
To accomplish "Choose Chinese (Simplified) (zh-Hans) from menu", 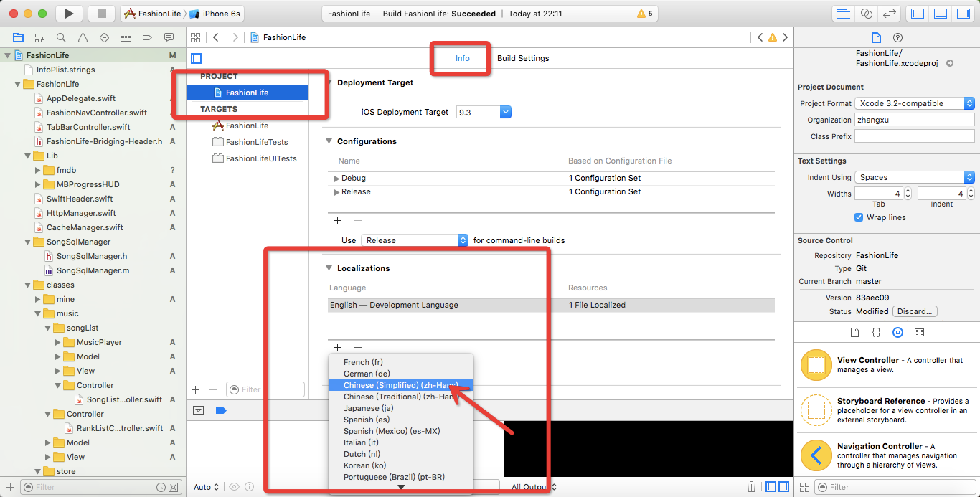I will (x=401, y=385).
